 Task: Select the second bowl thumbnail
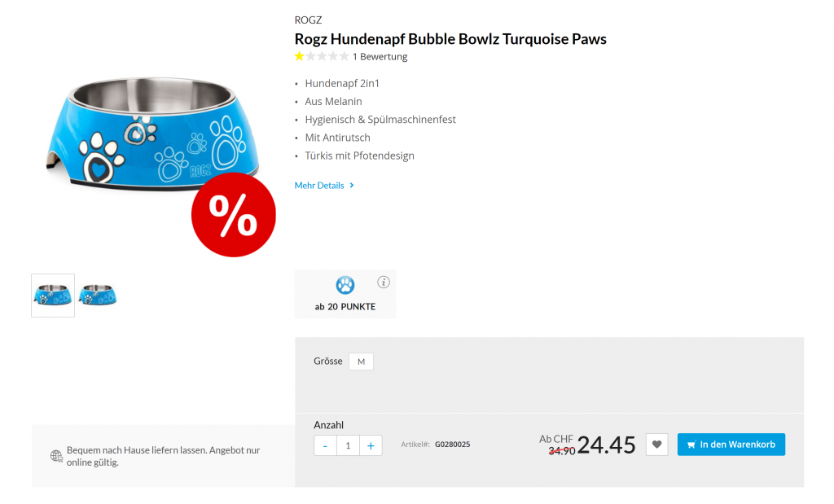(98, 295)
